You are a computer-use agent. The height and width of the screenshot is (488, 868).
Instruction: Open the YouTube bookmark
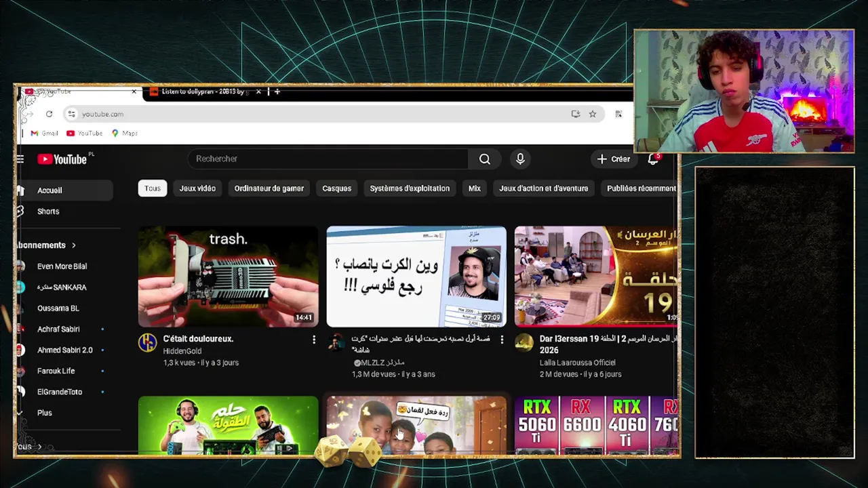(84, 133)
